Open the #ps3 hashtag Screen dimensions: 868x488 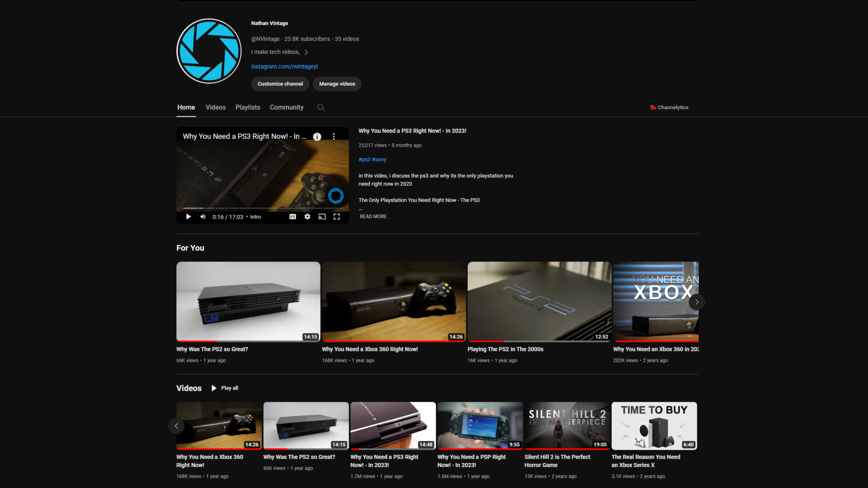tap(364, 159)
